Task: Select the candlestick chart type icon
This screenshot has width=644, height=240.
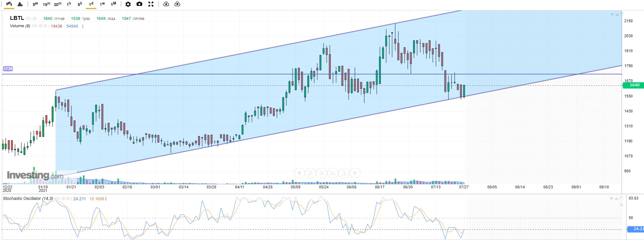Action: (x=9, y=4)
